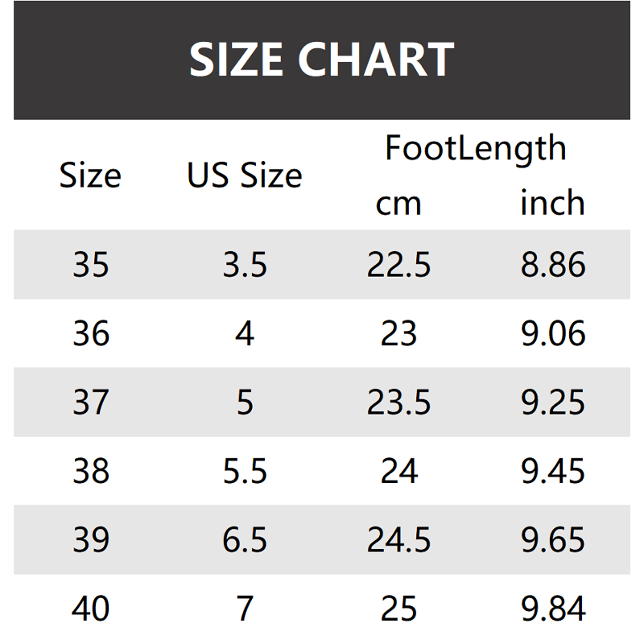Viewport: 644px width, 644px height.
Task: Select size 35 in the Size column
Action: (90, 265)
